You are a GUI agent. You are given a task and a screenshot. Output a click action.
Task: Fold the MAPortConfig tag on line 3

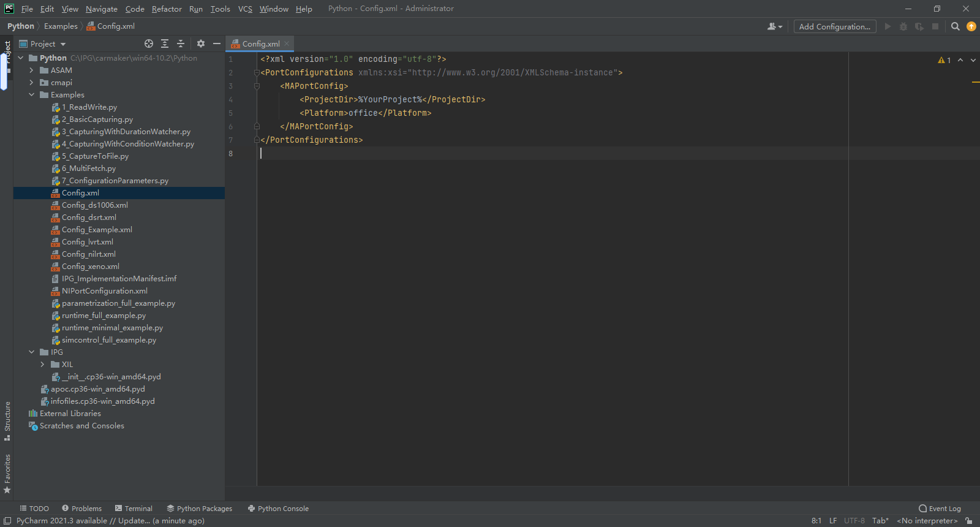click(257, 86)
